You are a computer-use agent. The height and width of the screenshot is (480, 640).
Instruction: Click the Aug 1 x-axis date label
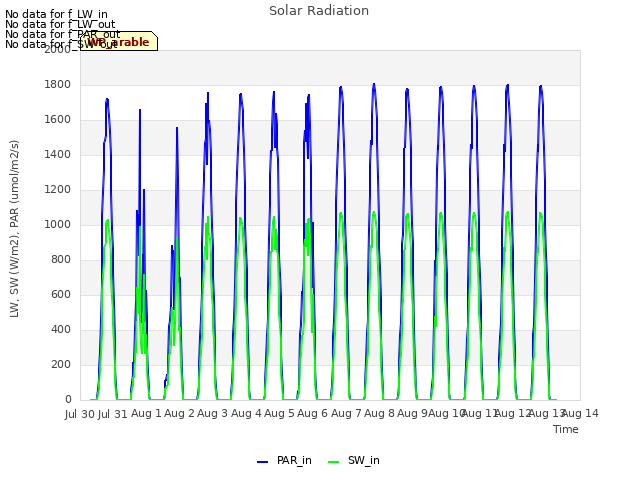pyautogui.click(x=147, y=413)
